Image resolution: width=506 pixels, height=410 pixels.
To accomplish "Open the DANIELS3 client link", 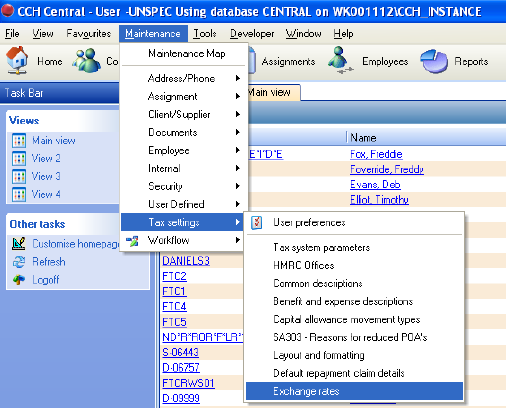I will pos(186,261).
